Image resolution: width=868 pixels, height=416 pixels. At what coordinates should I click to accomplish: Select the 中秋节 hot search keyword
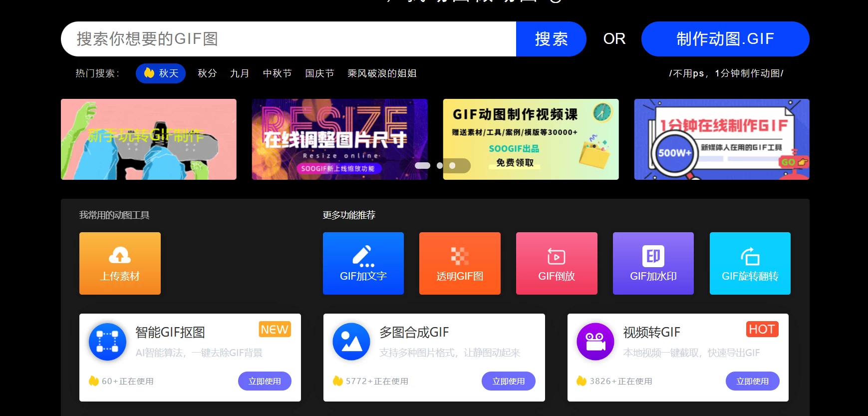[x=277, y=73]
